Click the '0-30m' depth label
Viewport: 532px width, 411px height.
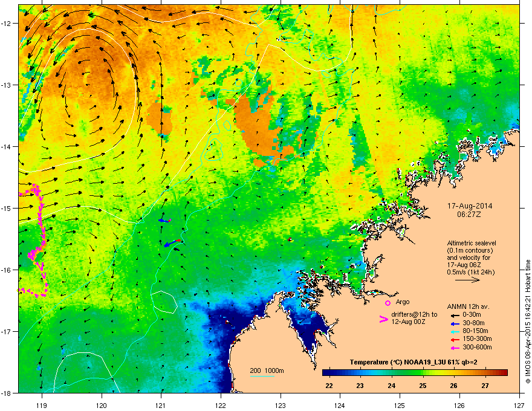472,315
